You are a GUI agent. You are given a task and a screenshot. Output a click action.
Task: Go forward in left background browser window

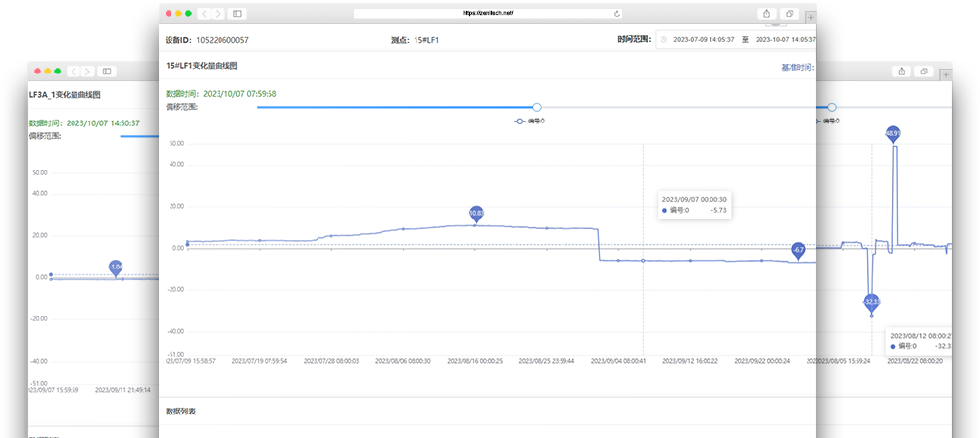[87, 72]
